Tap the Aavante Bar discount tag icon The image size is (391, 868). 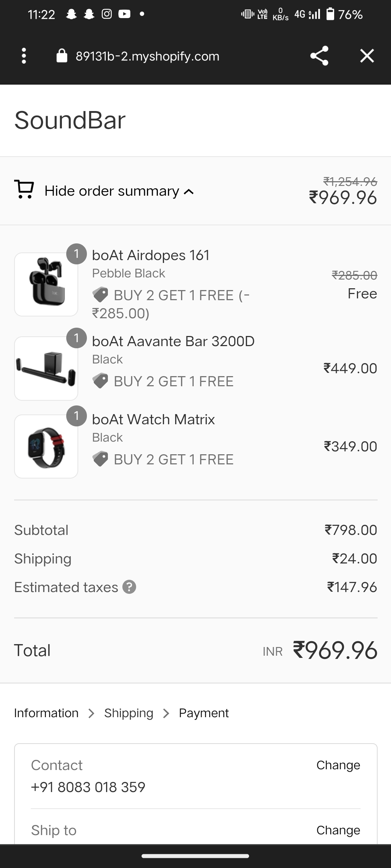[100, 381]
